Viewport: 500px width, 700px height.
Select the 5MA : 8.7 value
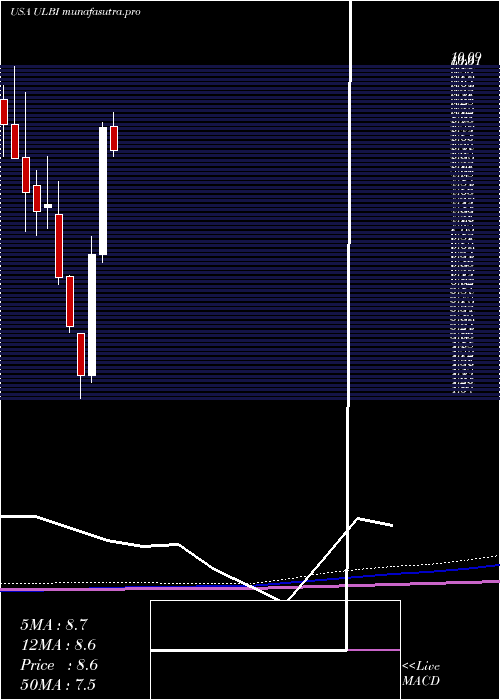(x=54, y=625)
